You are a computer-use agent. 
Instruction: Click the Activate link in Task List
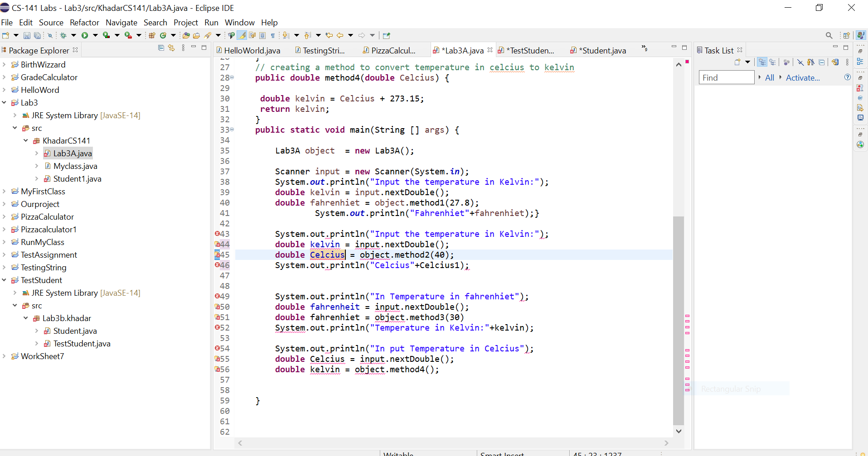click(803, 78)
